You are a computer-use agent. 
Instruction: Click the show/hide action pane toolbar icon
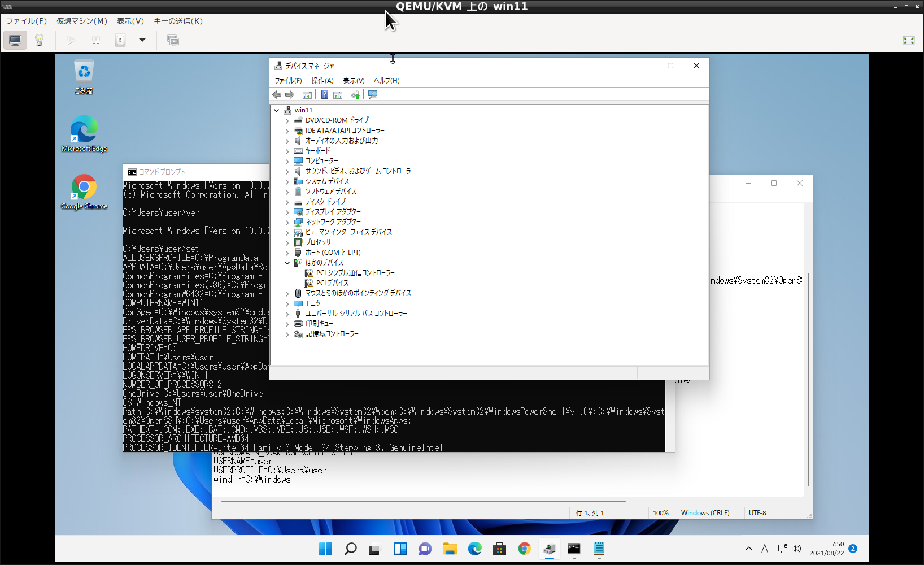tap(338, 94)
